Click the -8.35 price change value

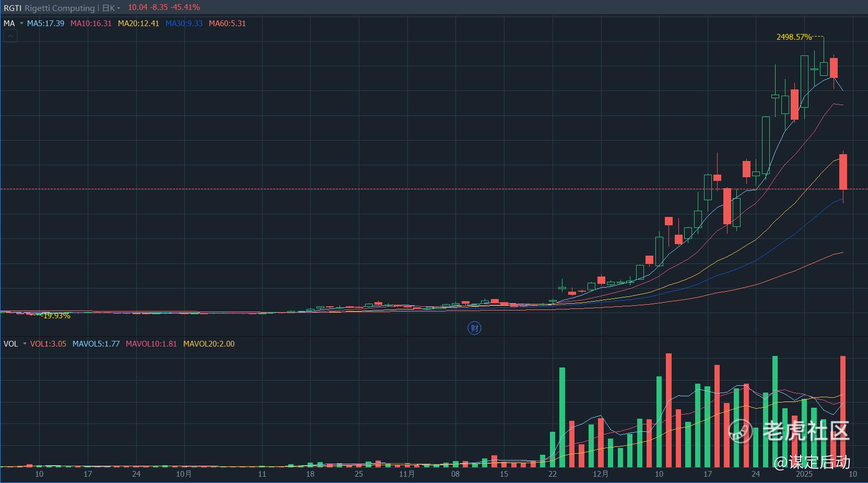[159, 7]
